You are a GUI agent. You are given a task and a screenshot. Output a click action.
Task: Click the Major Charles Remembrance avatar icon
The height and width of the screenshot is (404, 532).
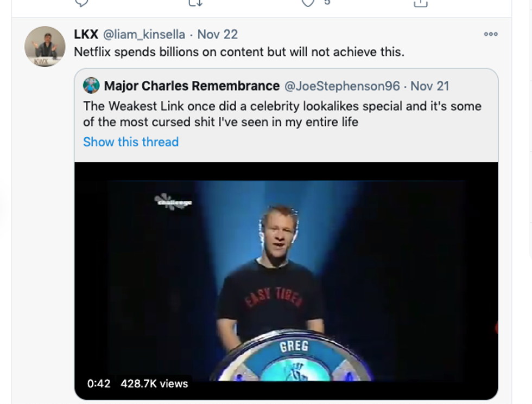pyautogui.click(x=91, y=86)
